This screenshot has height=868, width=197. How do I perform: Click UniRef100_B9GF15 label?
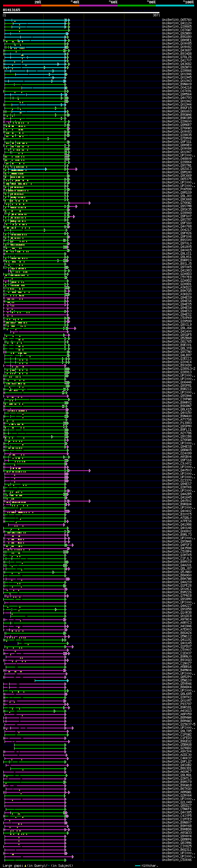pos(177,108)
